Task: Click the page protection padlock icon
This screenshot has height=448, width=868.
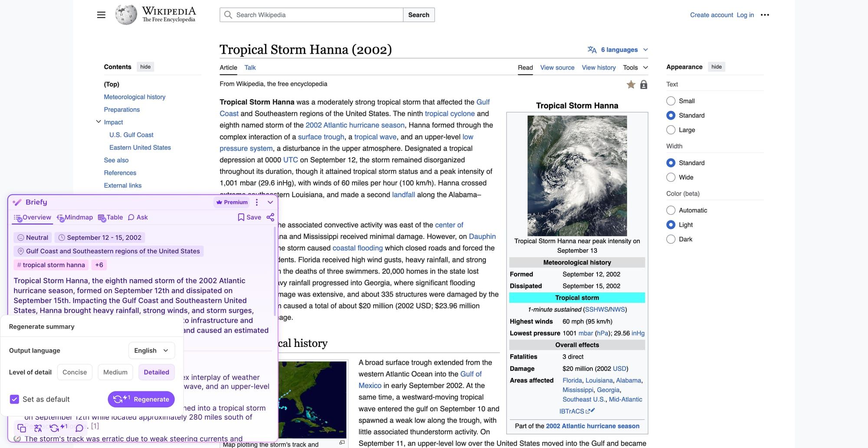Action: pos(644,85)
